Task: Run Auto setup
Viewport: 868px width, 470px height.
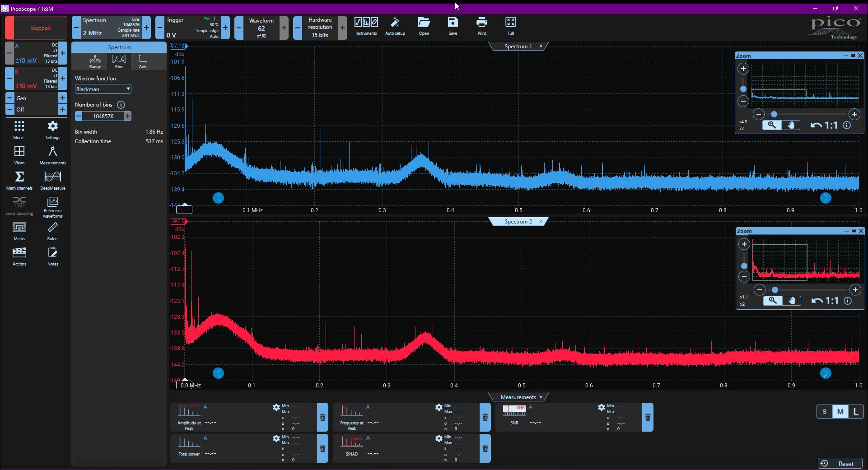Action: pyautogui.click(x=395, y=26)
